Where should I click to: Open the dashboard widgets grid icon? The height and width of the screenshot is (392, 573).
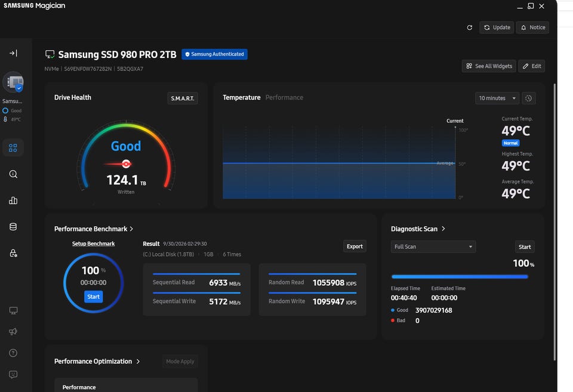[13, 147]
